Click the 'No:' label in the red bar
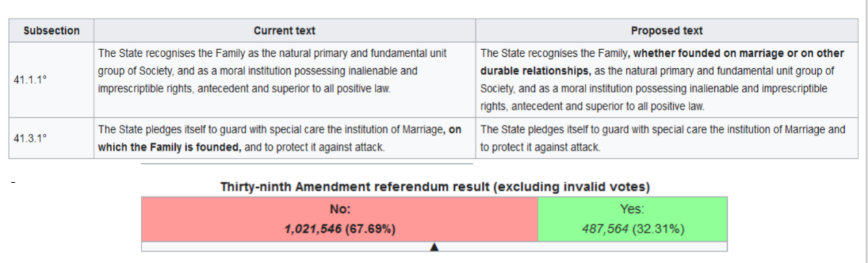The width and height of the screenshot is (868, 263). click(x=340, y=210)
